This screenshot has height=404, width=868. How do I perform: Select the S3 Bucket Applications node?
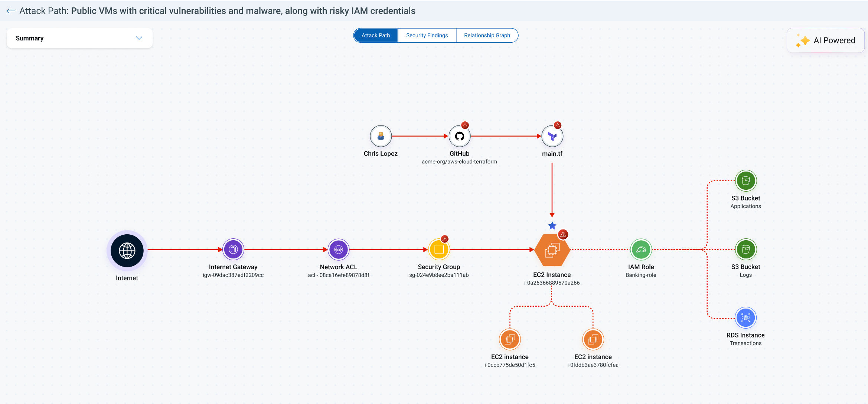745,181
